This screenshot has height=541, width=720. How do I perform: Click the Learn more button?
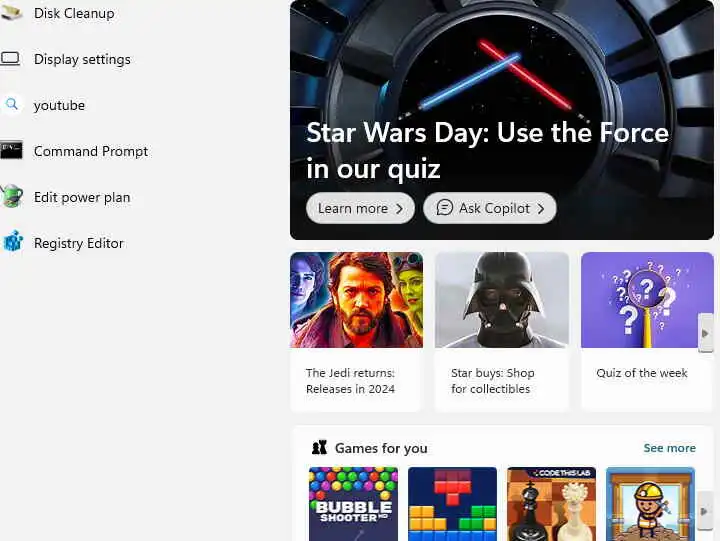[x=360, y=209]
